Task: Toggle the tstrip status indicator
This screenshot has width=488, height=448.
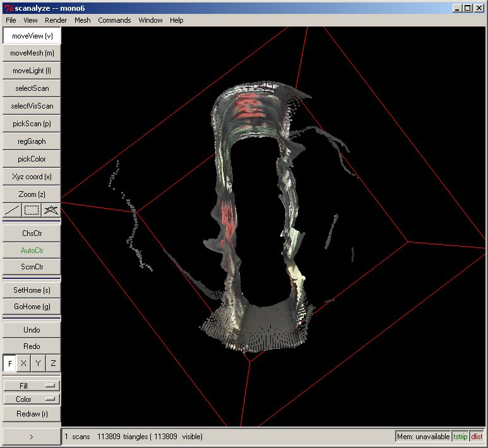Action: [x=460, y=437]
